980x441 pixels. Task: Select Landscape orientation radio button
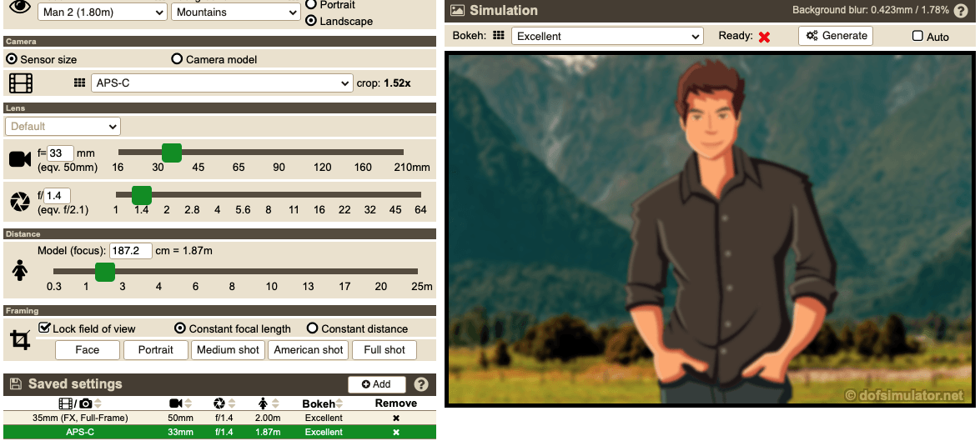point(310,21)
